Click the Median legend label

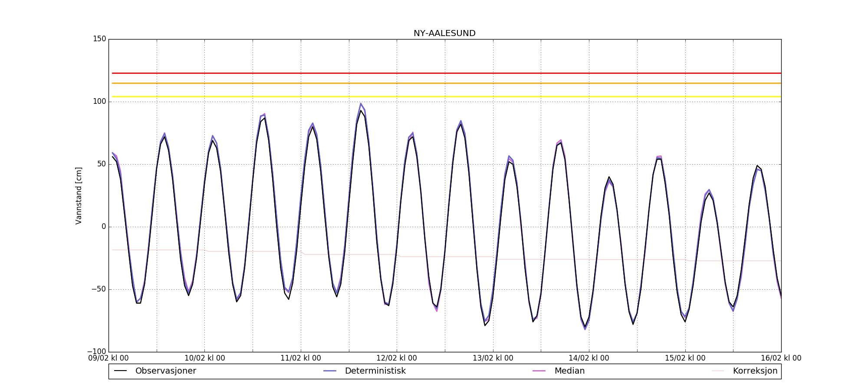[x=569, y=371]
